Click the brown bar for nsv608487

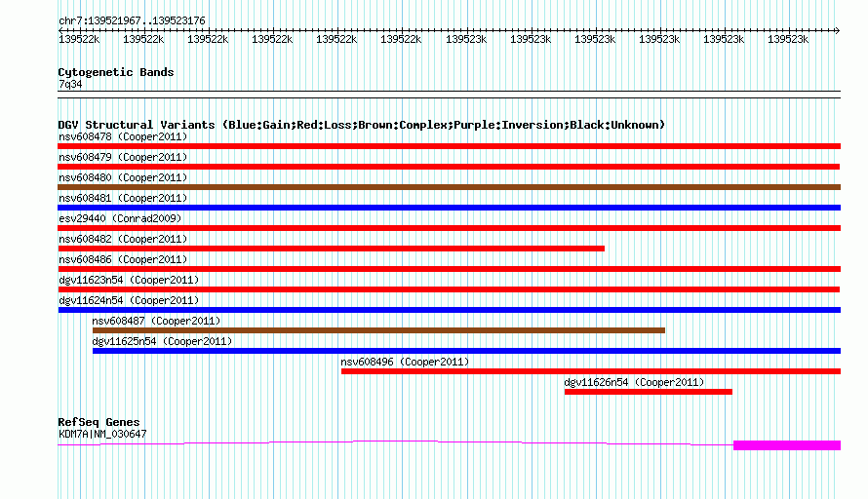[378, 330]
